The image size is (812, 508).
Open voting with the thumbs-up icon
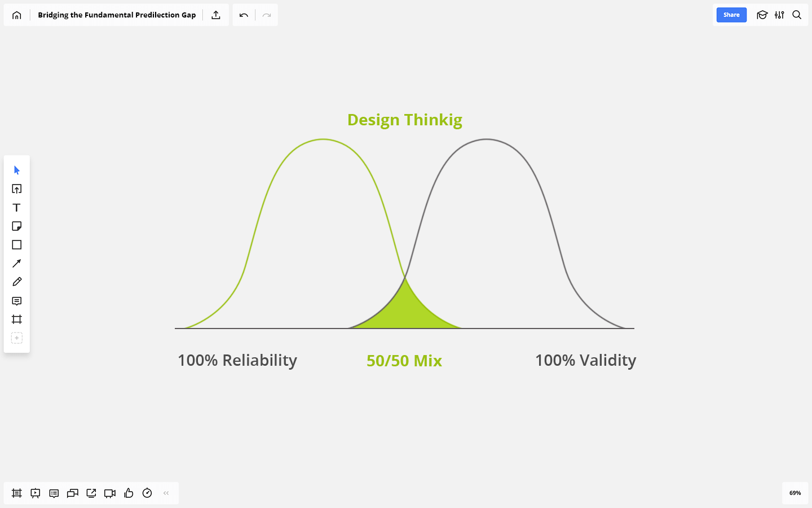point(129,493)
